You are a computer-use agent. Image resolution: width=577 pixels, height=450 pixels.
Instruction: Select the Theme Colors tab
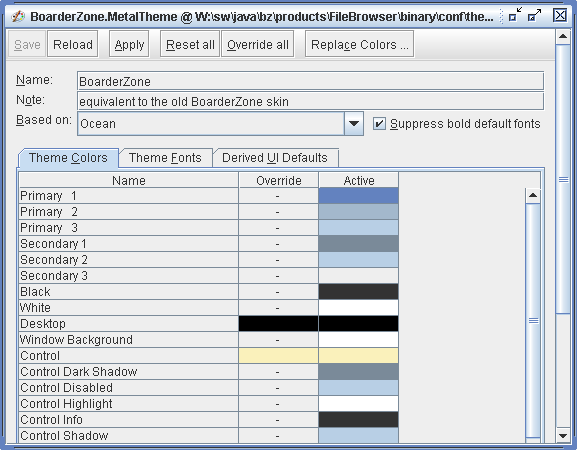point(68,158)
